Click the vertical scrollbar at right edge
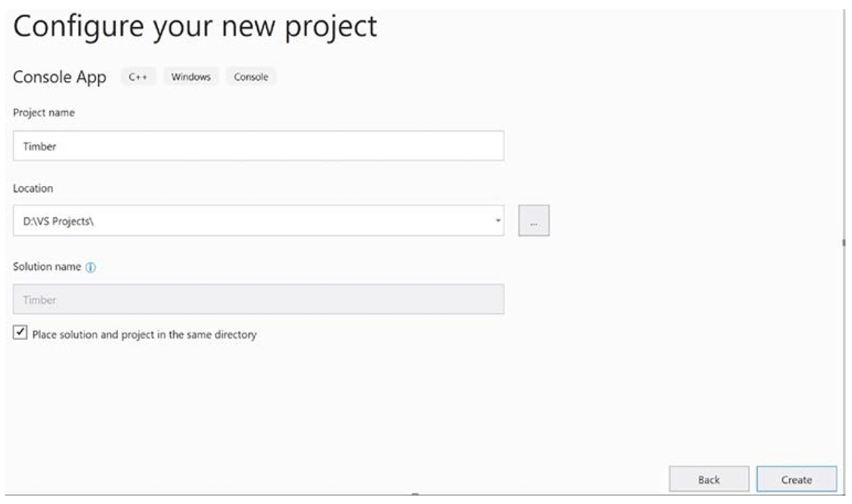Viewport: 852px width, 504px height. click(843, 243)
